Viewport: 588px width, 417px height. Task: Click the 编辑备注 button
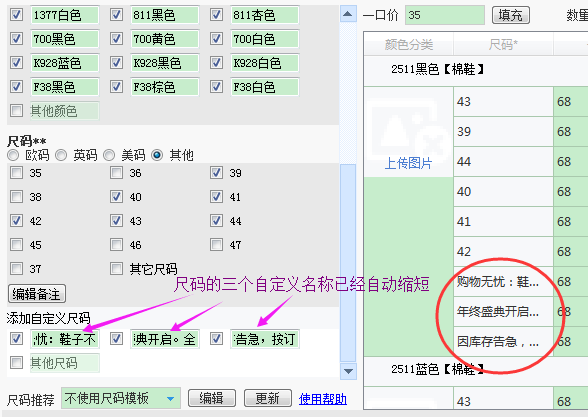37,294
